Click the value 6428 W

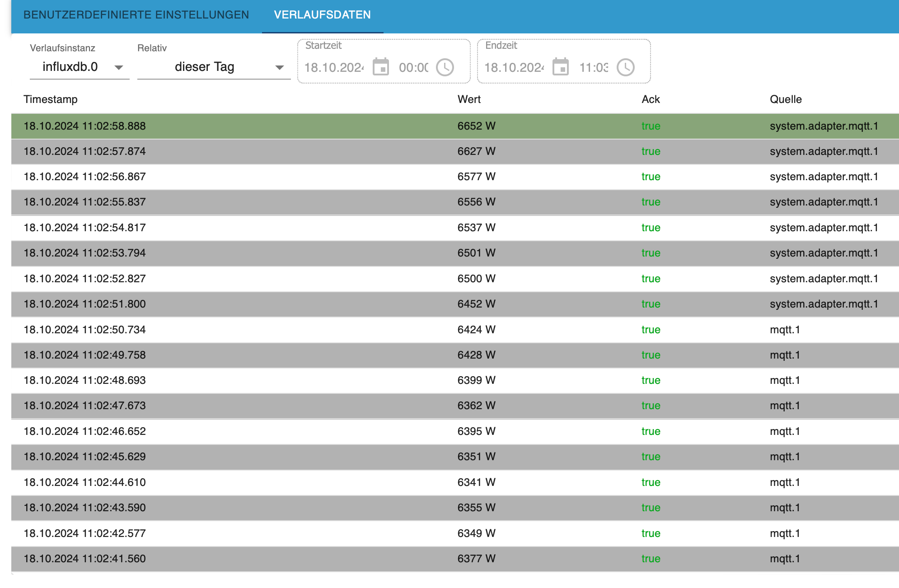(476, 355)
